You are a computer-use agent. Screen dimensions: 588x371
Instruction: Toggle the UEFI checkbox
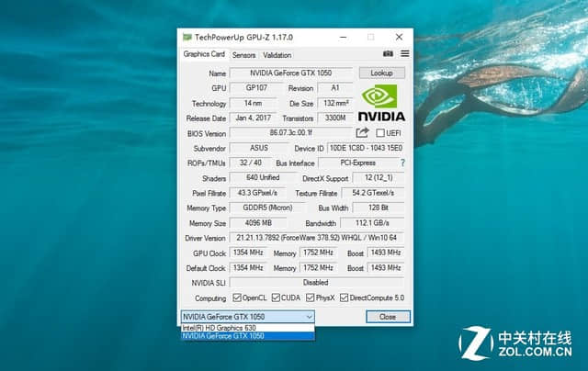tap(380, 133)
